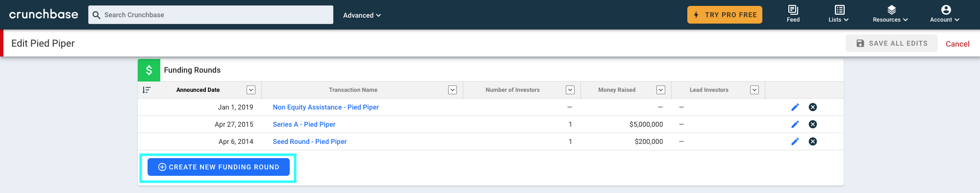
Task: Expand the Account menu
Action: (945, 14)
